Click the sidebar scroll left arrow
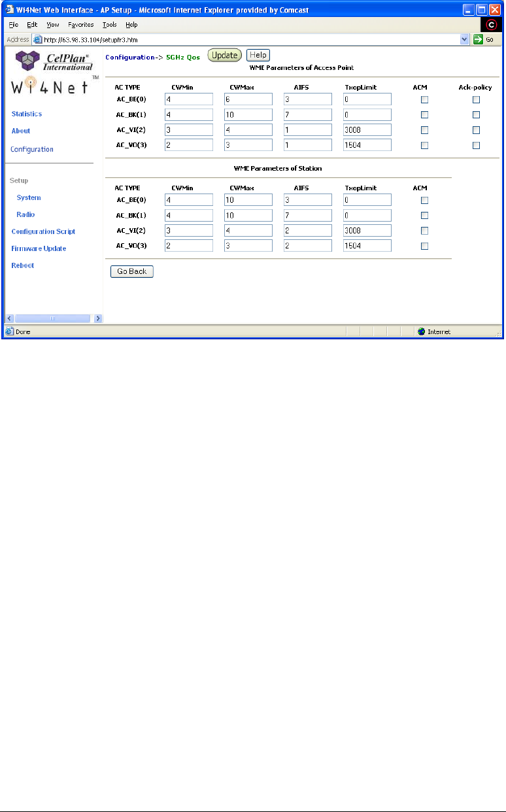The width and height of the screenshot is (506, 812). 10,318
